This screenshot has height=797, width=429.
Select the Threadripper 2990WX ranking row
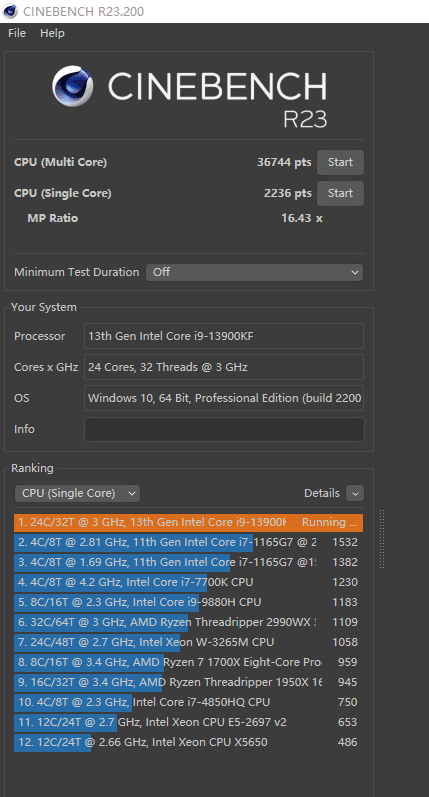pos(189,622)
